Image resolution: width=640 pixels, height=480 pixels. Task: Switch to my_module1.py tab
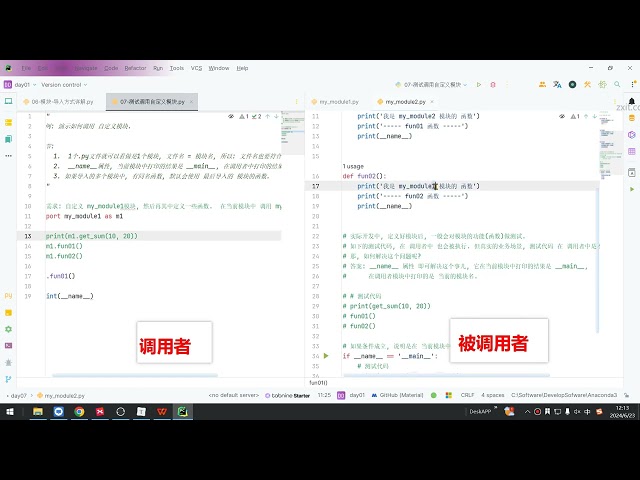click(x=335, y=102)
